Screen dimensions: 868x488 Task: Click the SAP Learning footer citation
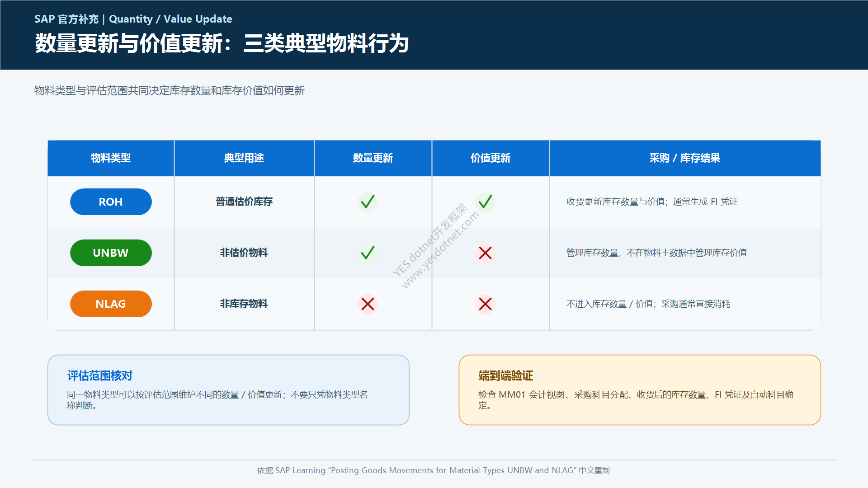coord(434,470)
